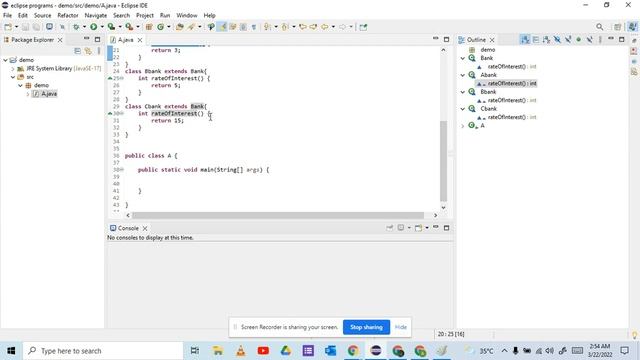The image size is (640, 360).
Task: Run the program with green Run icon
Action: [93, 27]
